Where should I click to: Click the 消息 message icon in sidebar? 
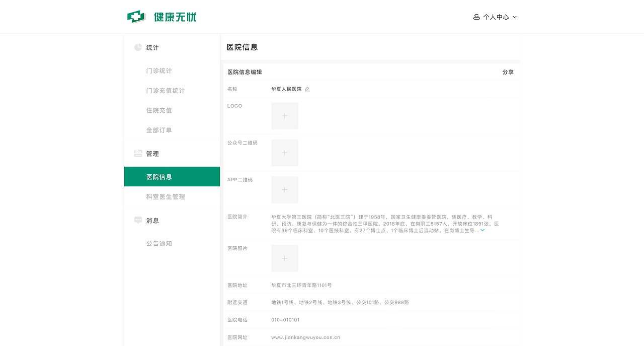(138, 220)
